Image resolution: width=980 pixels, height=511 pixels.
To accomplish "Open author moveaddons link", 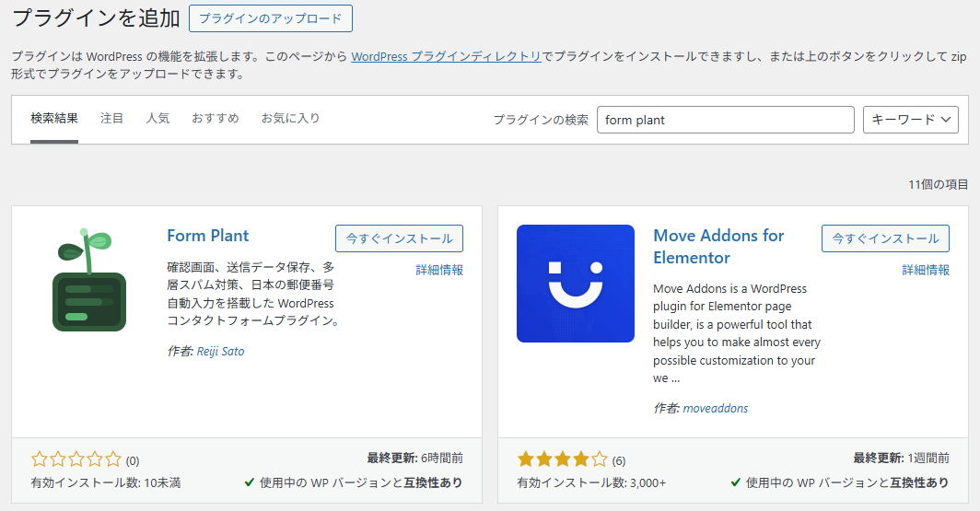I will click(x=716, y=408).
